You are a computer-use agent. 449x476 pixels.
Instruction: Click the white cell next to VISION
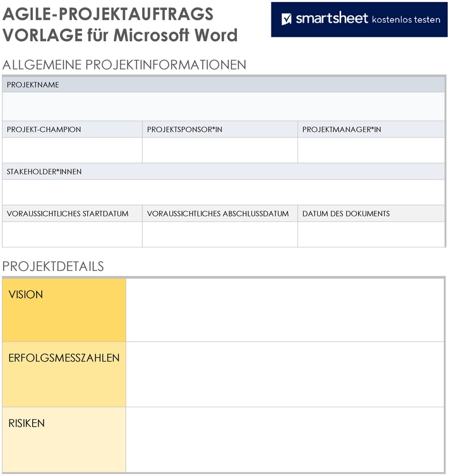(285, 310)
